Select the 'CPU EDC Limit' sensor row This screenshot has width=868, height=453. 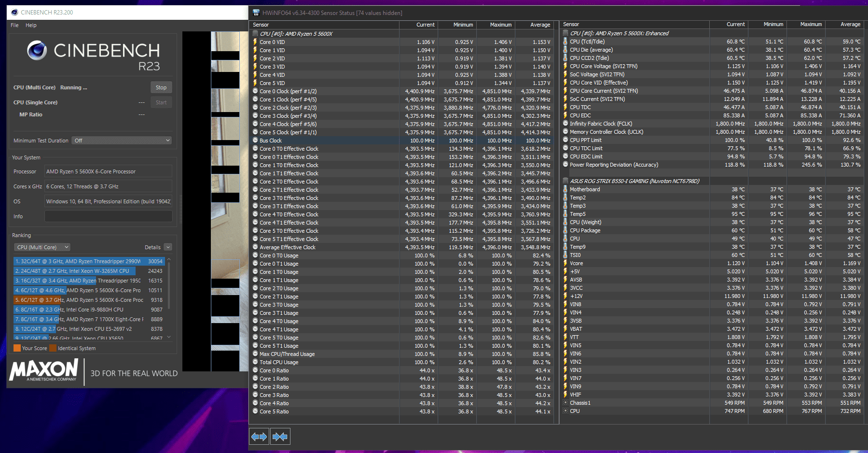(712, 156)
